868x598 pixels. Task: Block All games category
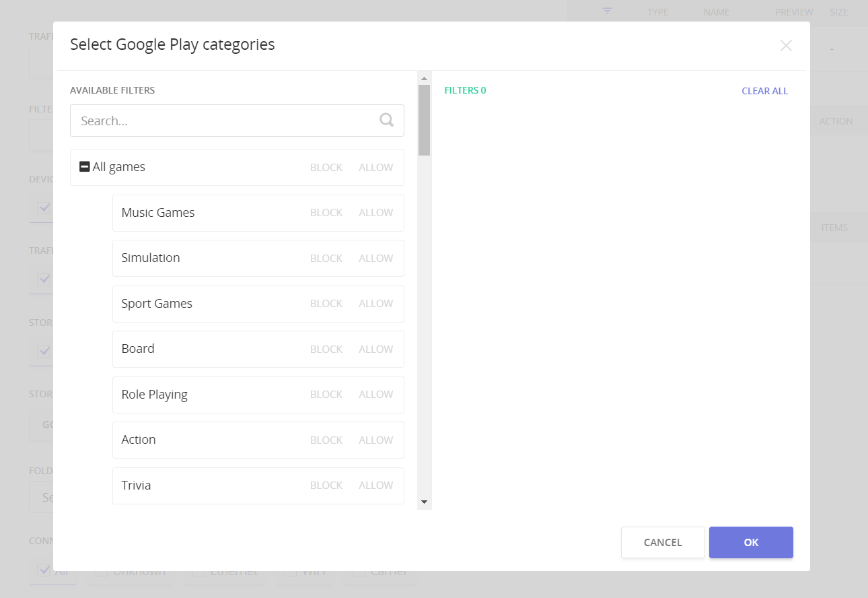pyautogui.click(x=326, y=168)
